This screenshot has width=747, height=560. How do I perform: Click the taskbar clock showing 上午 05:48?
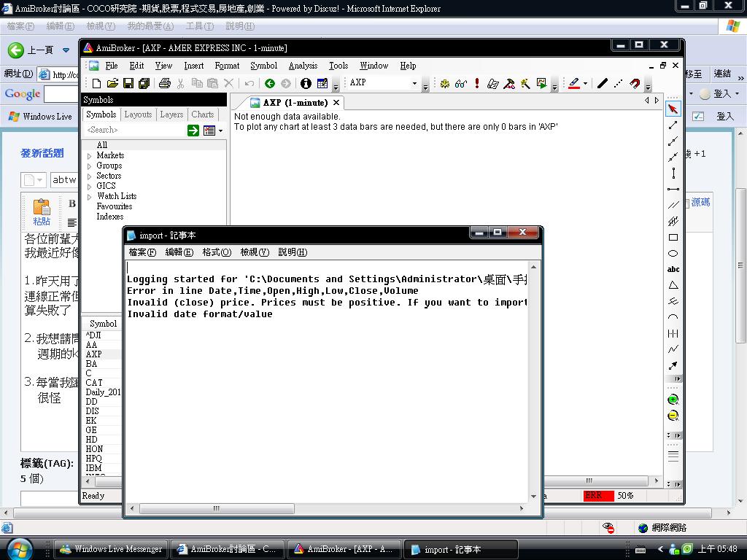point(718,549)
